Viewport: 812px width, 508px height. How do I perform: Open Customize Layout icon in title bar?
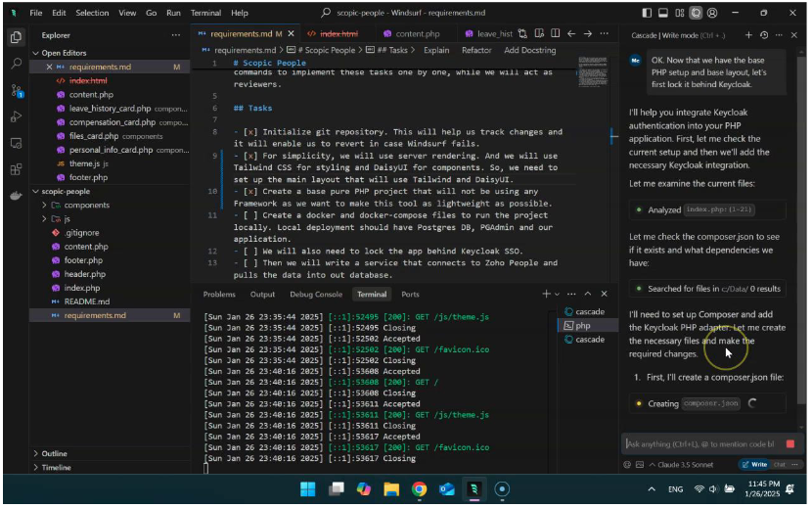679,13
